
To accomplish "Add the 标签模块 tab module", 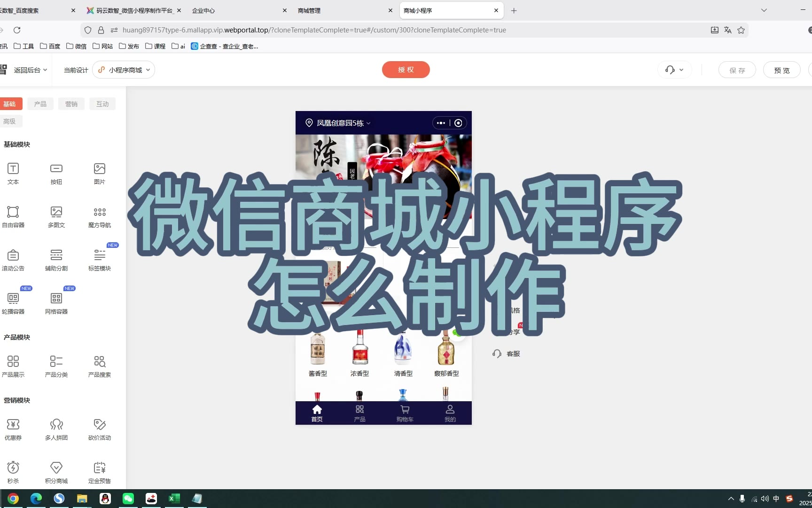I will (x=100, y=260).
